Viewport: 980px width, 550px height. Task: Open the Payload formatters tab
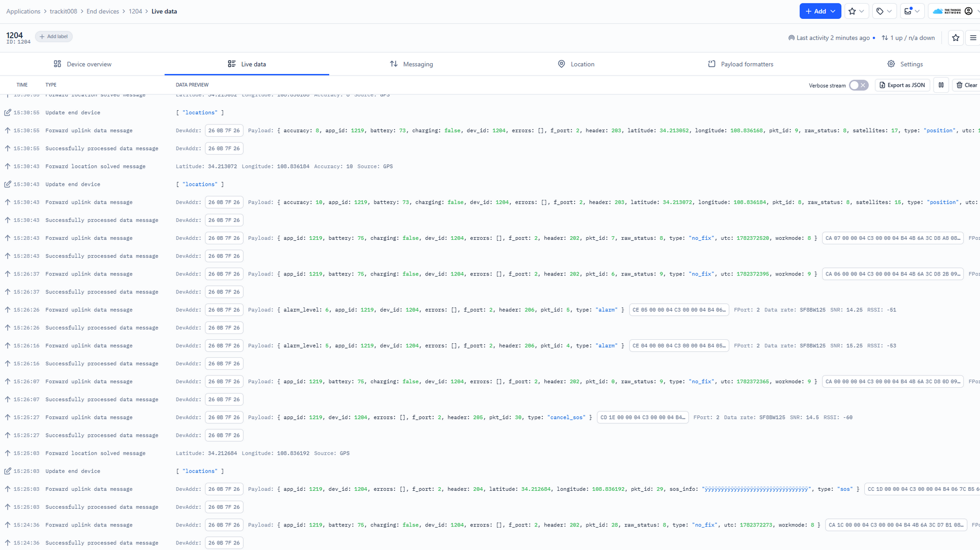click(741, 64)
